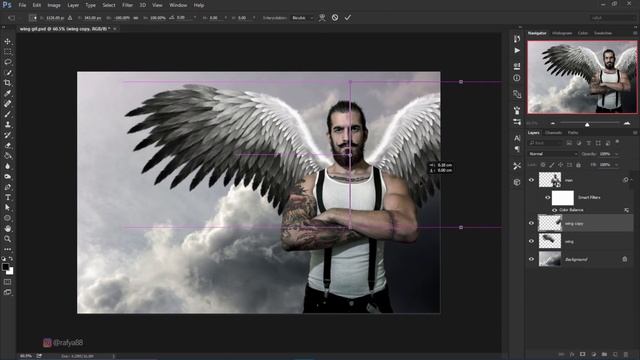Commit the transform with the checkmark
The height and width of the screenshot is (360, 640).
tap(348, 18)
